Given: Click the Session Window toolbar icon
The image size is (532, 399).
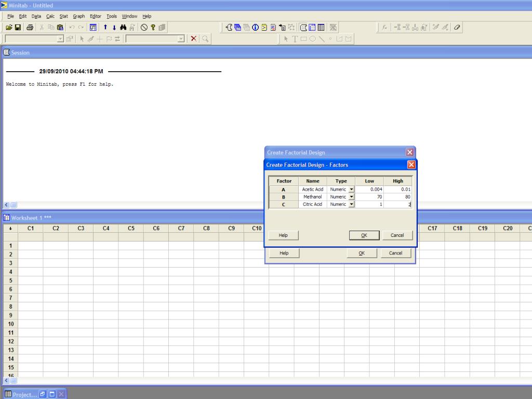Looking at the screenshot, I should [x=303, y=28].
